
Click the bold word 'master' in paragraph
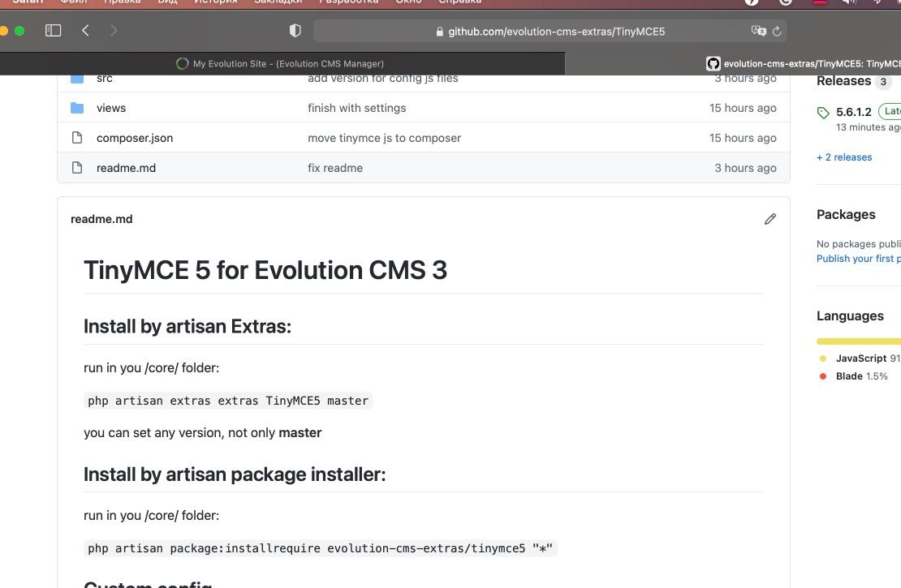point(300,433)
